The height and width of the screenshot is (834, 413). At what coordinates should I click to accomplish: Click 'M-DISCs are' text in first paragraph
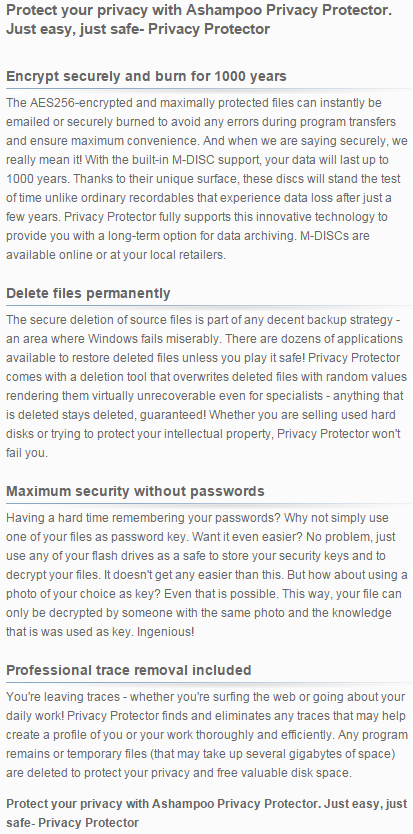pyautogui.click(x=335, y=236)
